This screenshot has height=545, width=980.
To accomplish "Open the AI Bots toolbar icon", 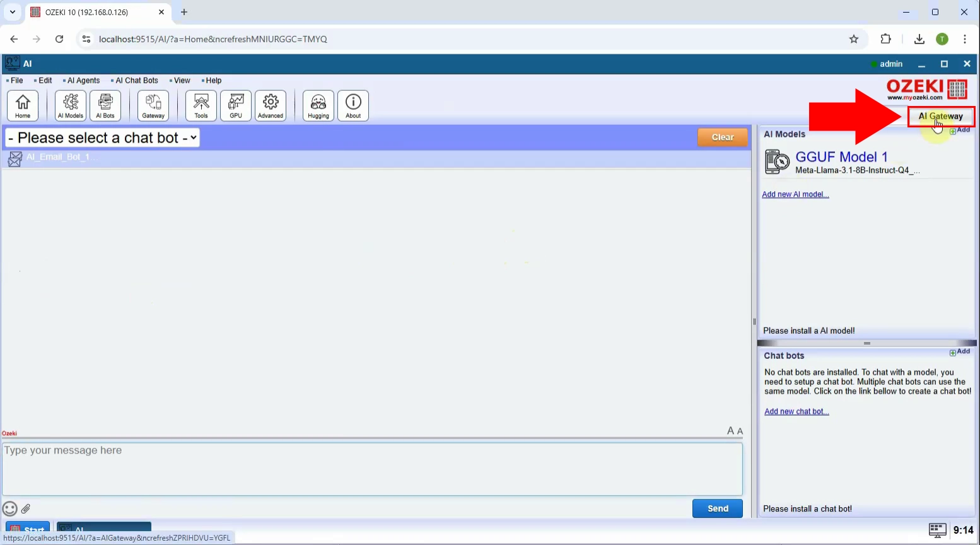I will click(105, 105).
